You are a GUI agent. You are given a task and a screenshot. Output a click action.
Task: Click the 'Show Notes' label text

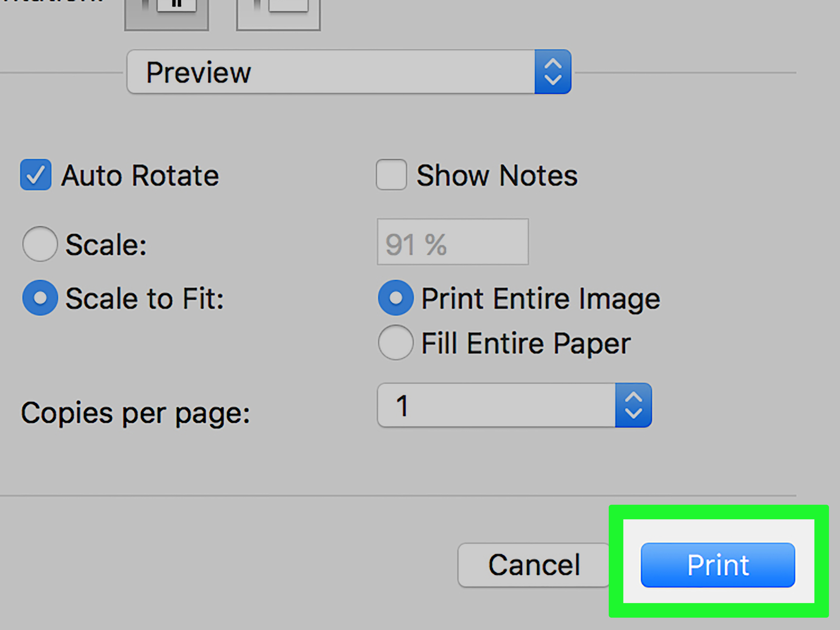497,175
